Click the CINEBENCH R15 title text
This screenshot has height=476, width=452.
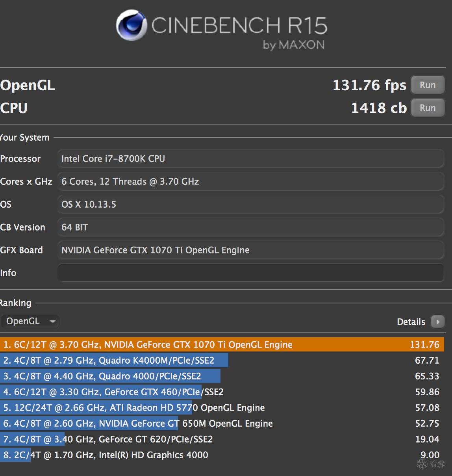[239, 26]
